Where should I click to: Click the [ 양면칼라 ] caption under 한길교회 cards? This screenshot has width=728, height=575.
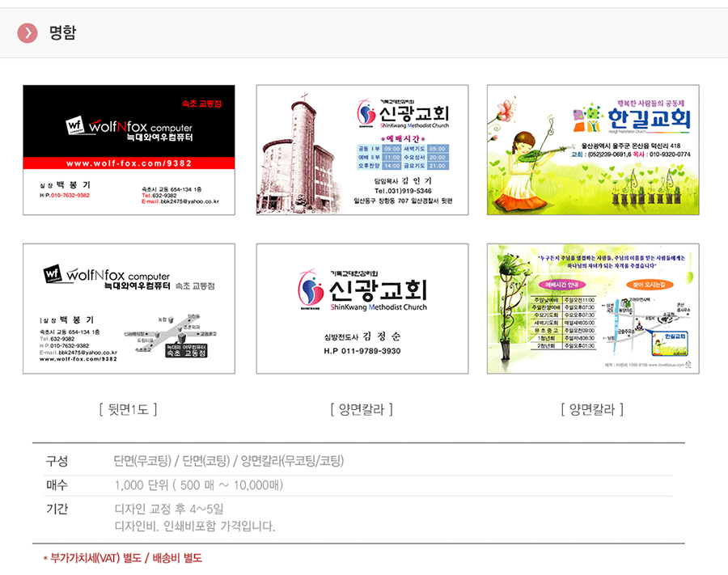[592, 409]
